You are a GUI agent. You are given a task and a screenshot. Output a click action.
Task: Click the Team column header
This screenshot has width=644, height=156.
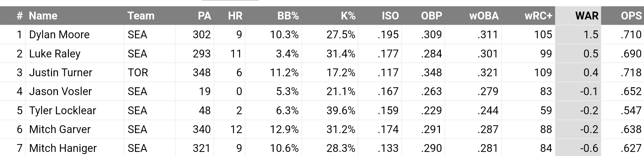(141, 16)
